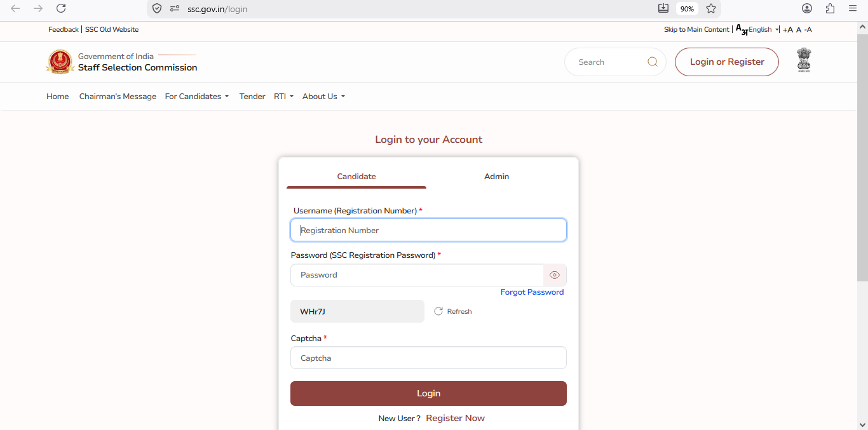Image resolution: width=868 pixels, height=430 pixels.
Task: Increase font size with +A
Action: point(788,30)
